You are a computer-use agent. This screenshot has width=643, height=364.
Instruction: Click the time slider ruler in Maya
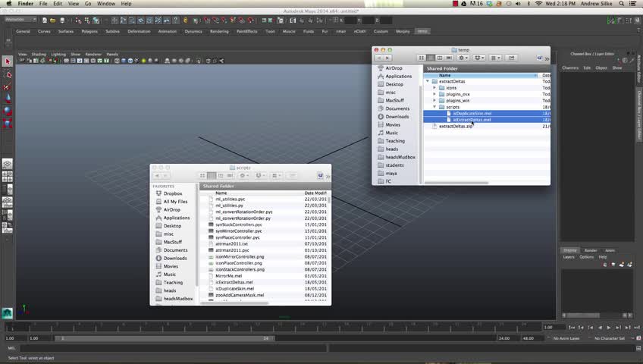pos(273,327)
